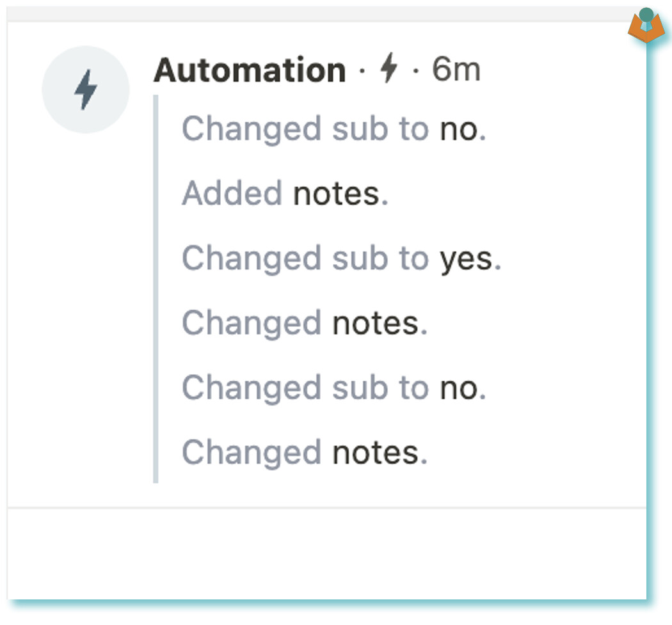
Task: Select the first "Changed sub to no." entry
Action: point(334,129)
